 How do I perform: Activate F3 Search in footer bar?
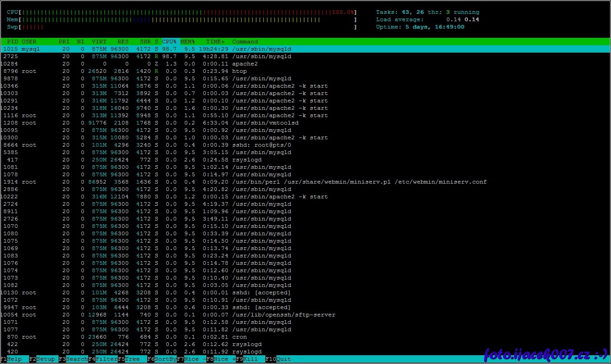coord(76,359)
